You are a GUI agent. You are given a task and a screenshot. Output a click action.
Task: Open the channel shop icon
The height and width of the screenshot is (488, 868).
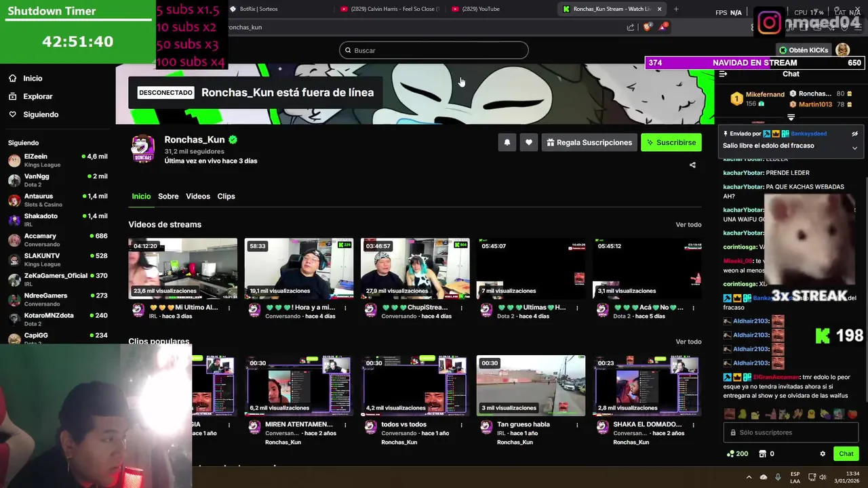coord(762,453)
